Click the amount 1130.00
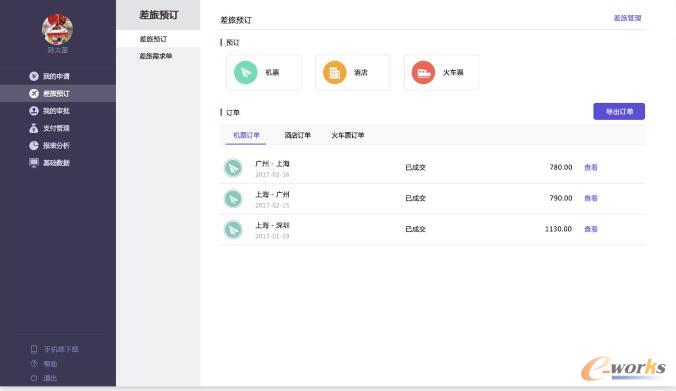This screenshot has width=676, height=391. 558,229
